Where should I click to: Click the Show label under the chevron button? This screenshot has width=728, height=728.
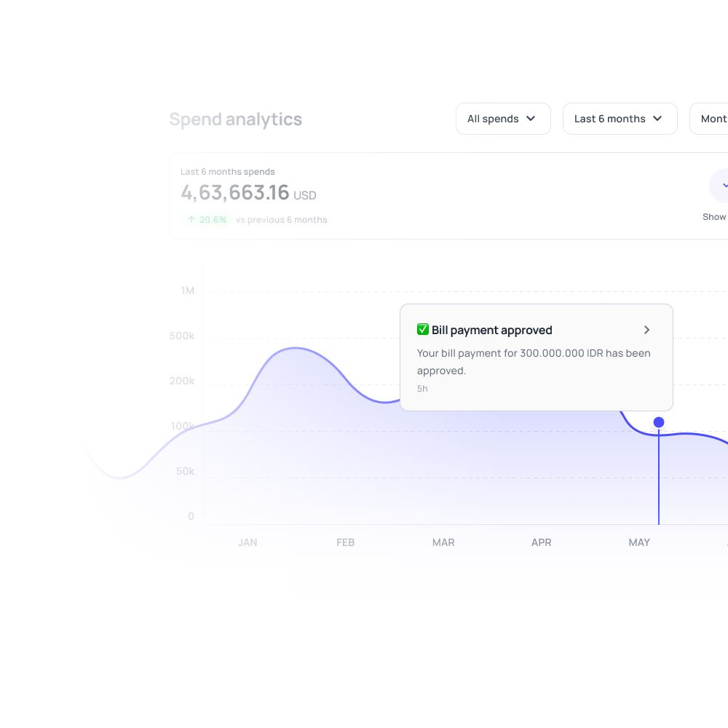pos(715,216)
